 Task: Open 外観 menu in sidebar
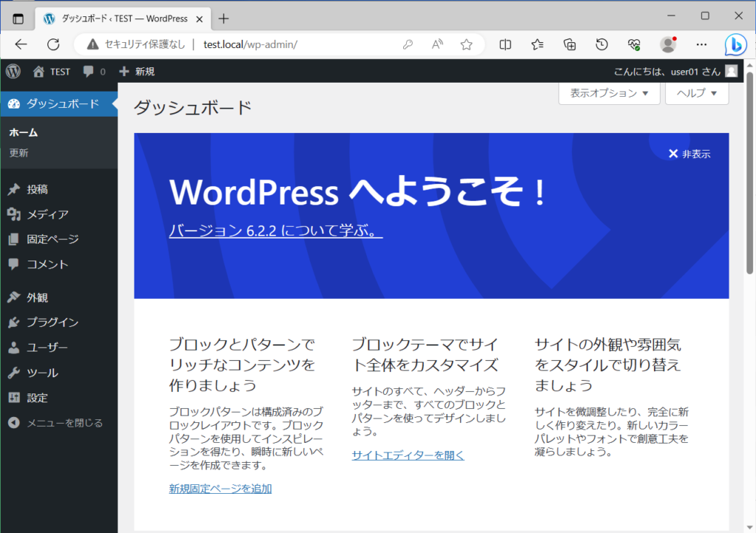tap(59, 298)
